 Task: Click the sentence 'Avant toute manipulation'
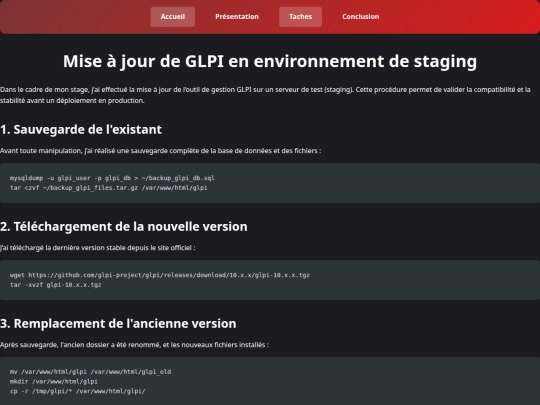[x=160, y=151]
